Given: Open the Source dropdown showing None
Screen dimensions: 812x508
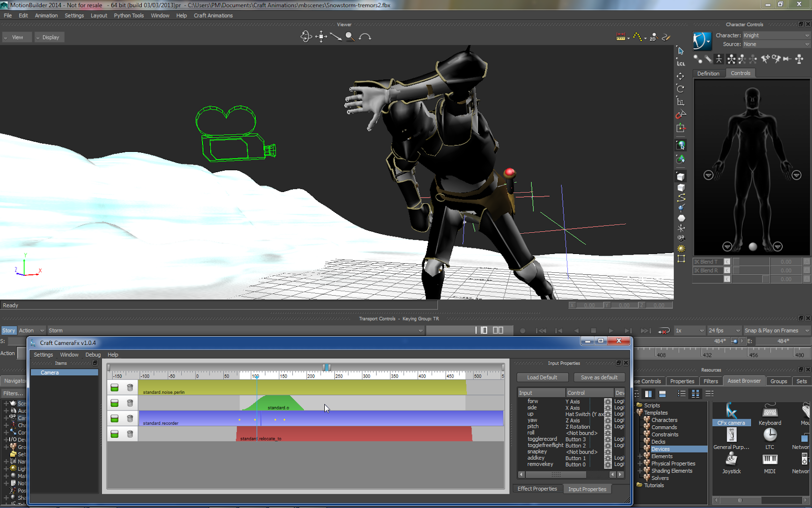Looking at the screenshot, I should click(776, 44).
